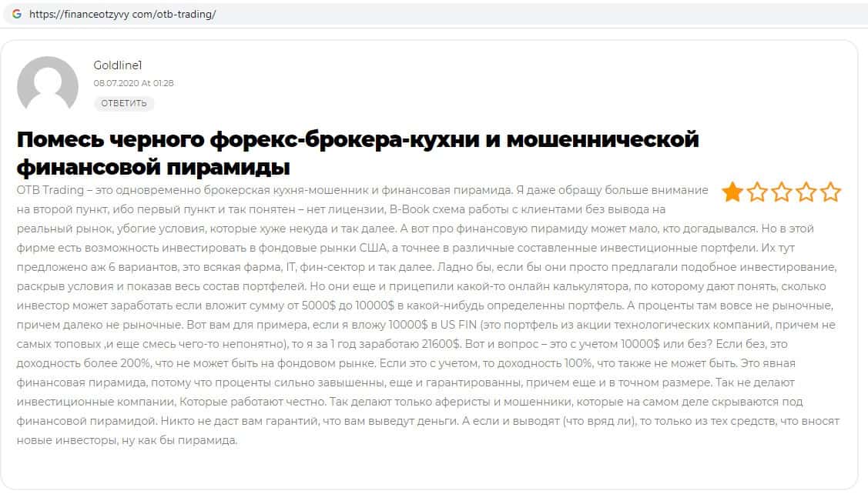Click the second empty rating star

(757, 192)
